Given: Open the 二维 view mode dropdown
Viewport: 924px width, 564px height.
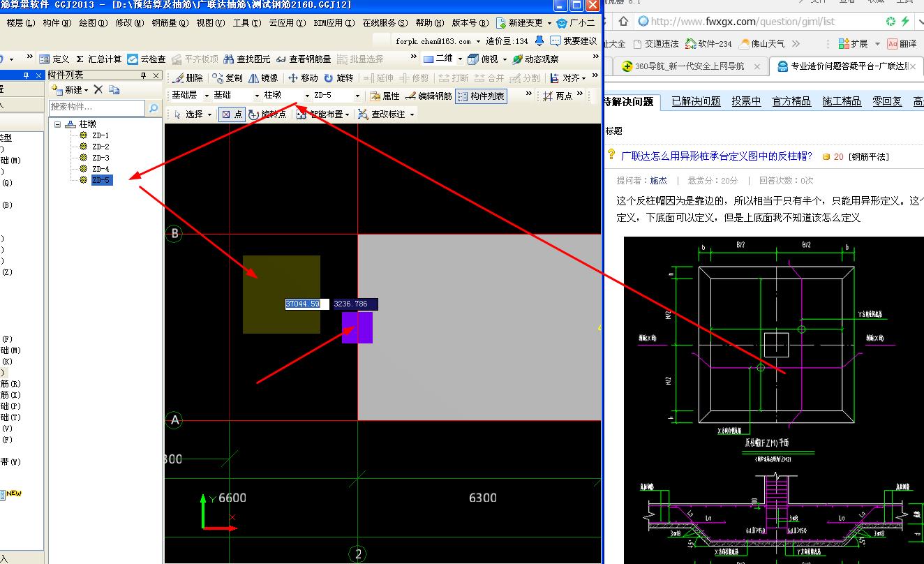Looking at the screenshot, I should coord(459,59).
